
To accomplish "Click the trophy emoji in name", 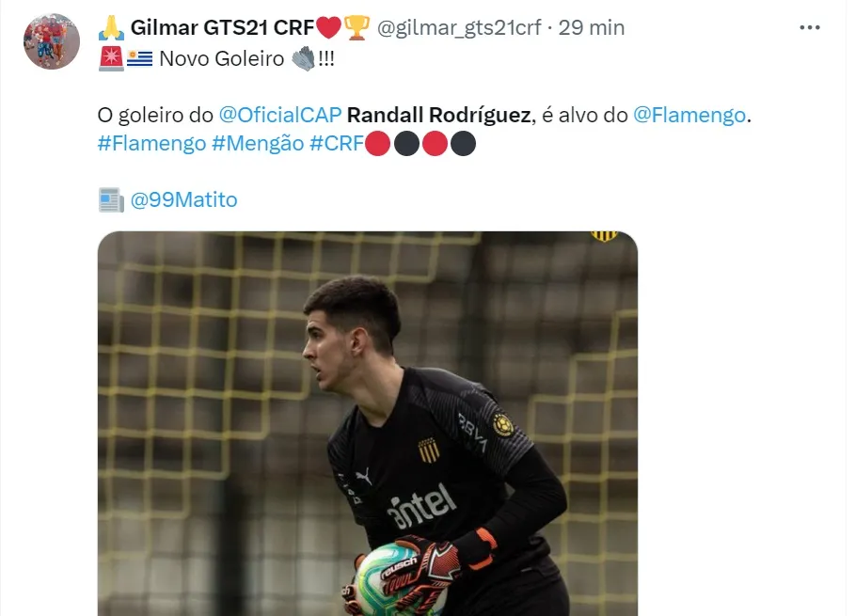I will pyautogui.click(x=357, y=28).
